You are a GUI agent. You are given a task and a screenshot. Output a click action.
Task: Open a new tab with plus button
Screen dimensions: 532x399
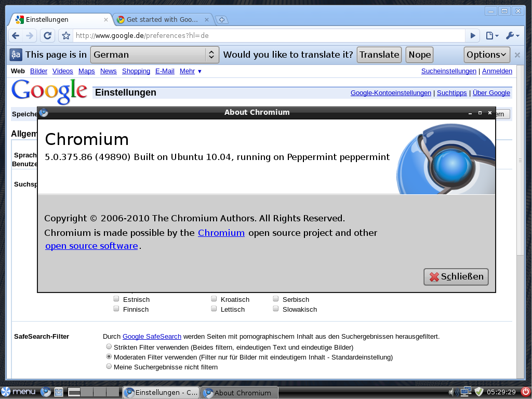click(221, 20)
